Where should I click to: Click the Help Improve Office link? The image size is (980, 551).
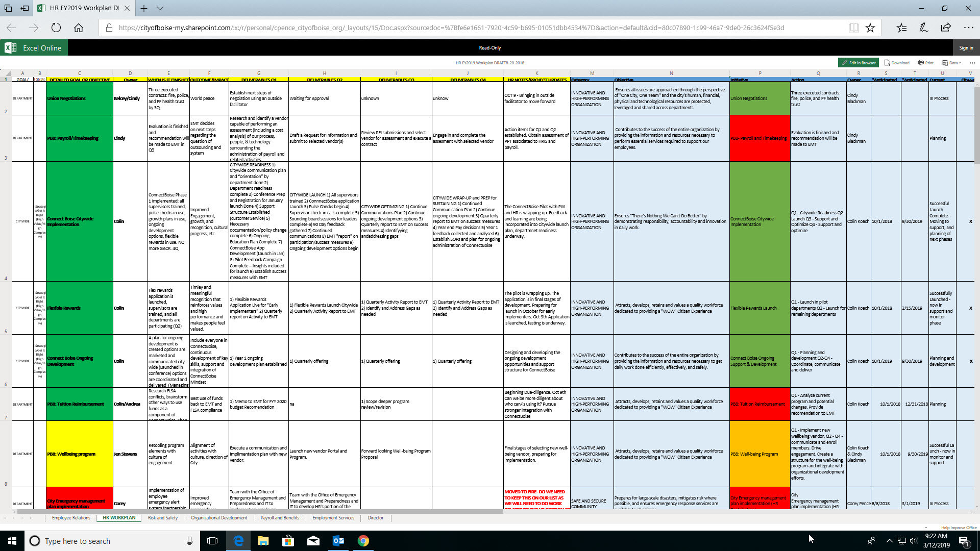(x=959, y=528)
